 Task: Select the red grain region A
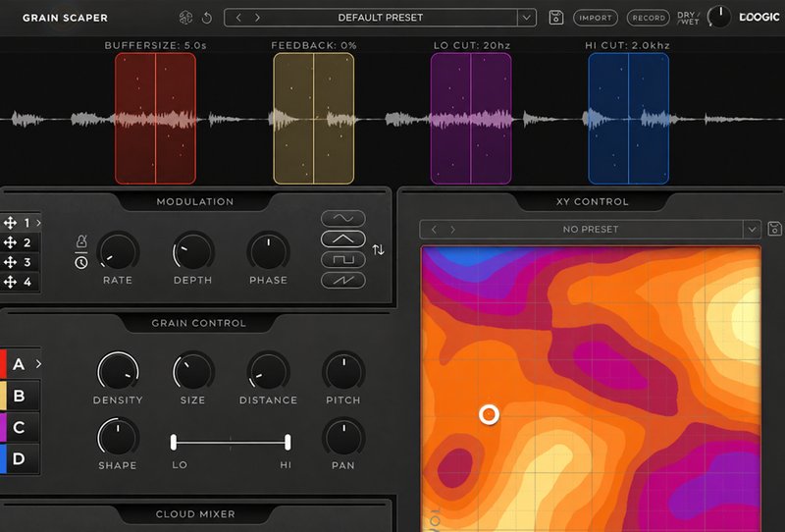point(155,119)
